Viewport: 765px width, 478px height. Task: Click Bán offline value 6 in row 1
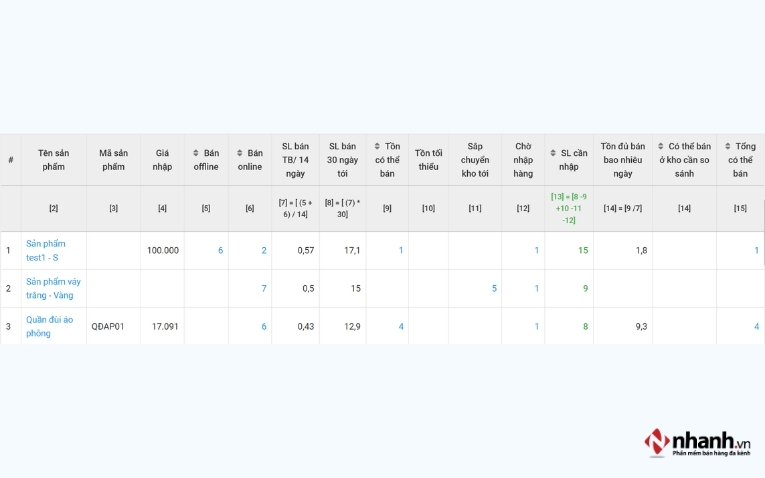(221, 251)
